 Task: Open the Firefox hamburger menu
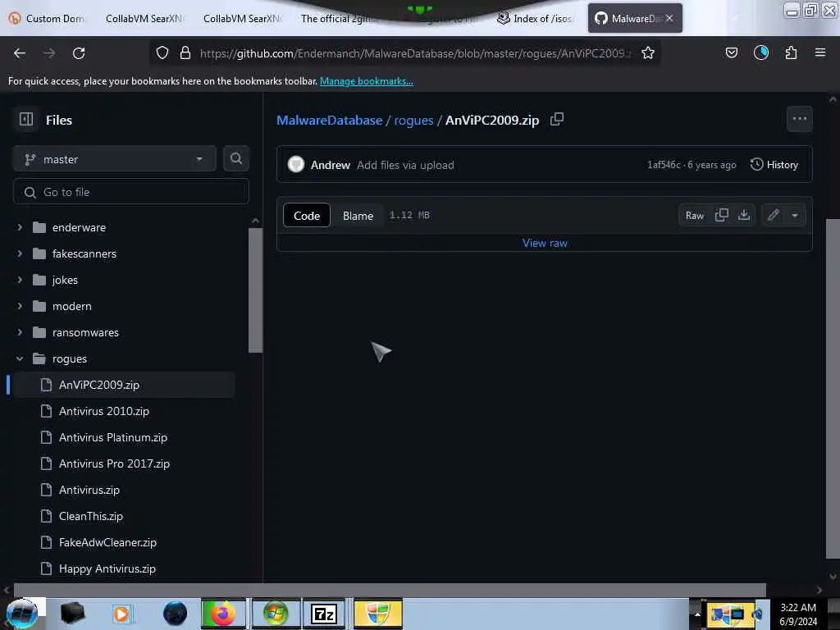(819, 52)
